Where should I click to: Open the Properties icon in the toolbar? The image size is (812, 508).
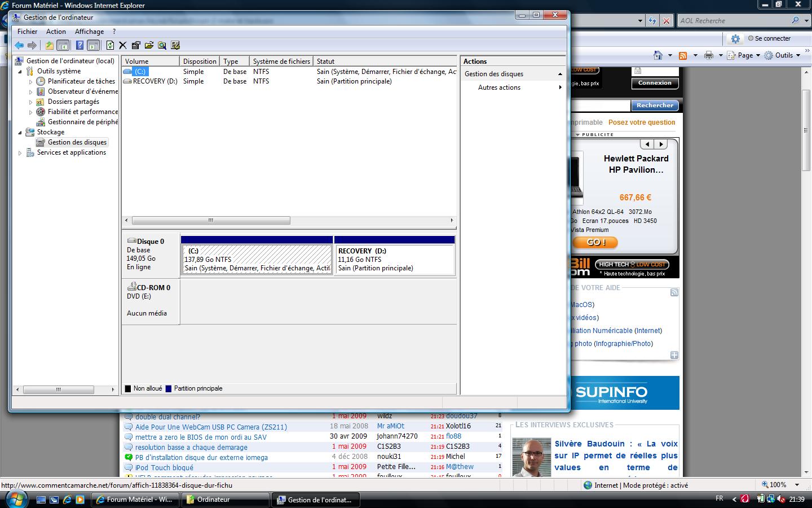(x=136, y=46)
